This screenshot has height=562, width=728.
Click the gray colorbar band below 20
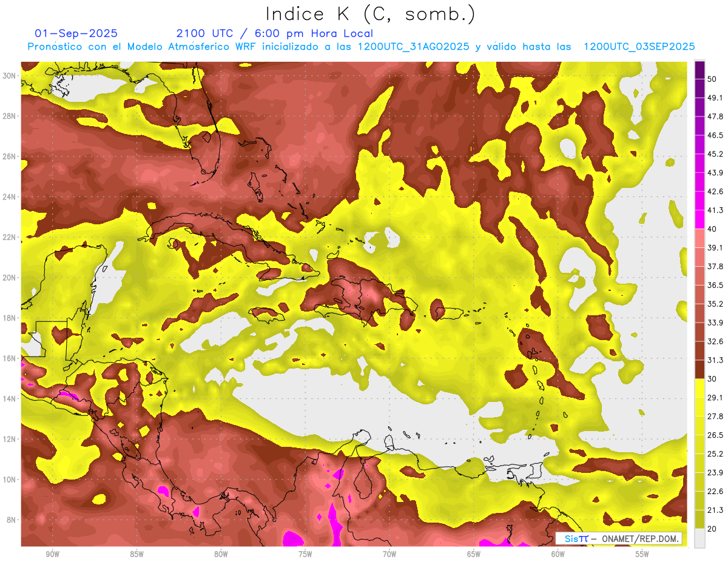click(699, 538)
